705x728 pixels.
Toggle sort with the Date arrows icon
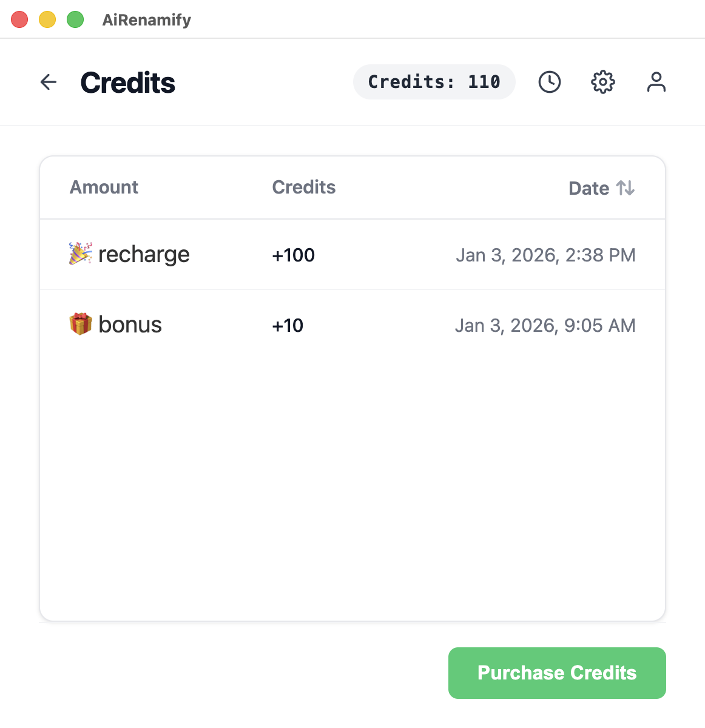tap(626, 188)
